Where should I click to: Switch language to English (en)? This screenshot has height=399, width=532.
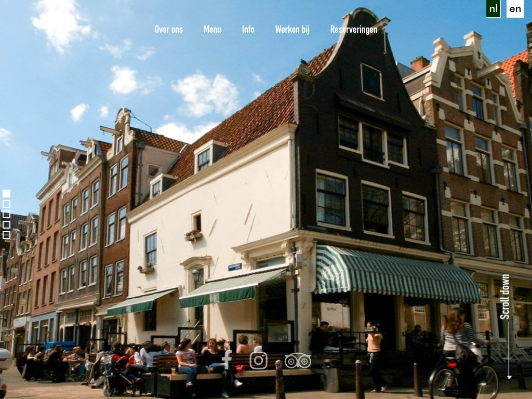coord(515,9)
